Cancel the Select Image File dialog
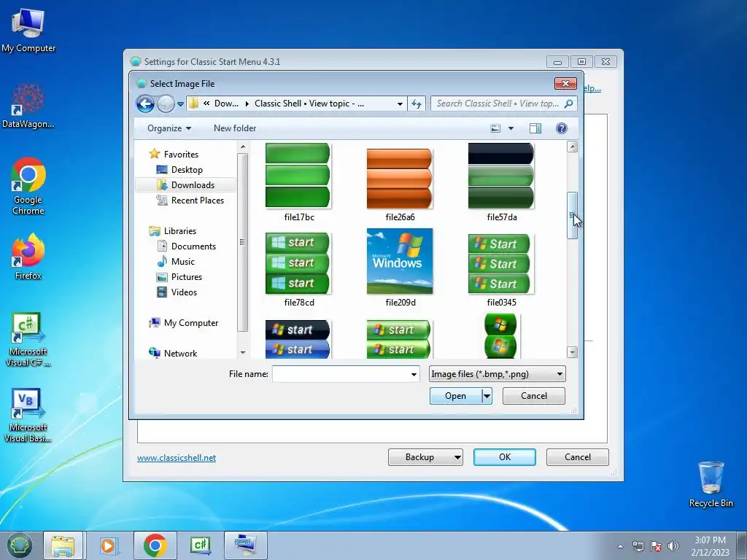The image size is (747, 560). [533, 396]
